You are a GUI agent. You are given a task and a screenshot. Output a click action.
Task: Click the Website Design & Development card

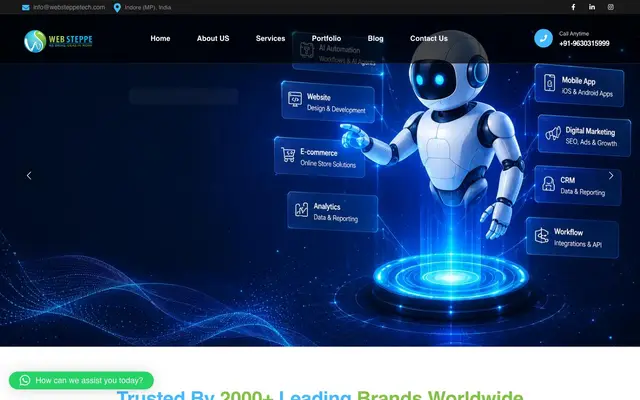[328, 102]
